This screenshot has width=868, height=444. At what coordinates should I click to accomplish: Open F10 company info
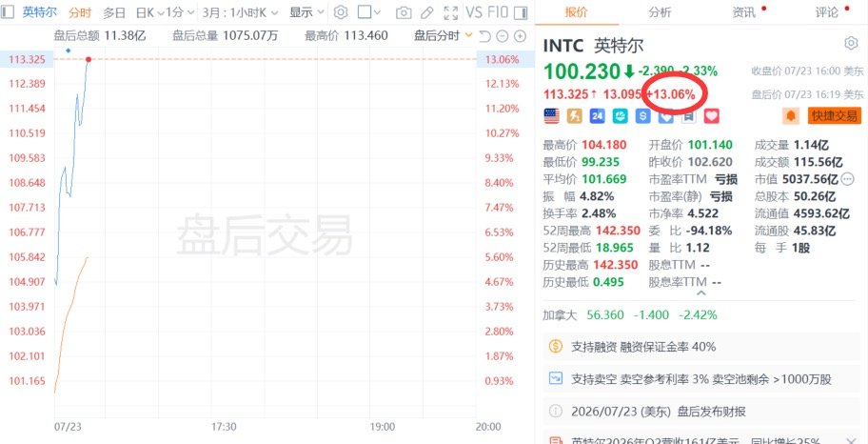(x=497, y=12)
